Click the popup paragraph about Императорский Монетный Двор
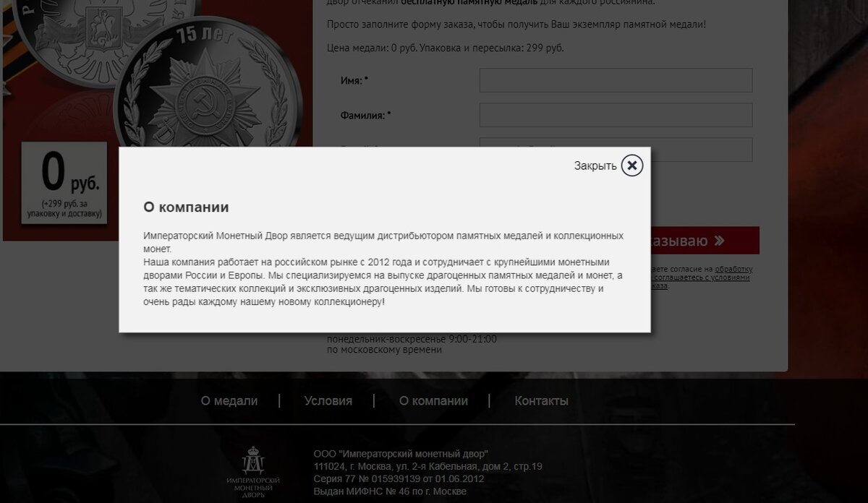Viewport: 868px width, 503px height. click(383, 269)
